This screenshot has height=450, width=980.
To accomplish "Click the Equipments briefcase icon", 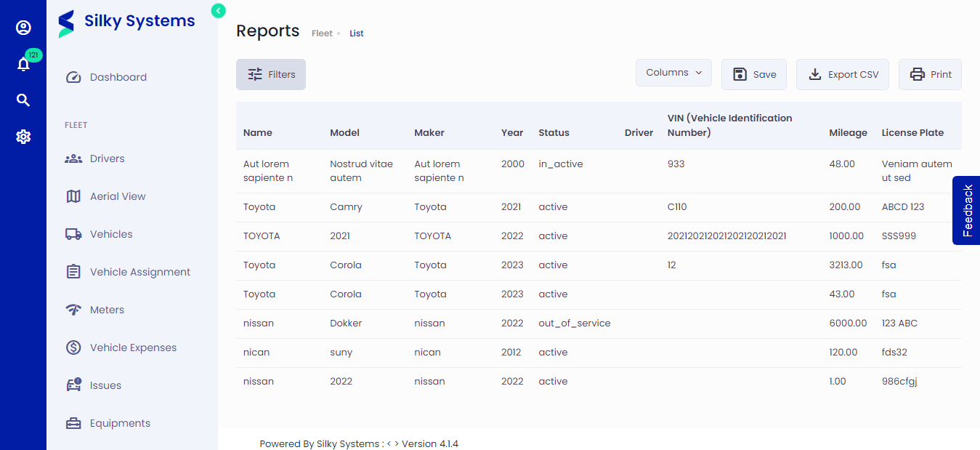I will (73, 422).
